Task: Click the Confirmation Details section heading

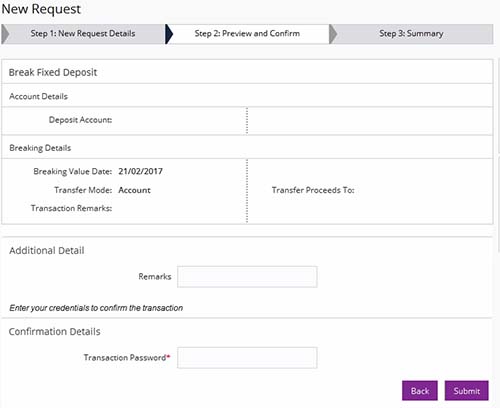Action: (54, 332)
